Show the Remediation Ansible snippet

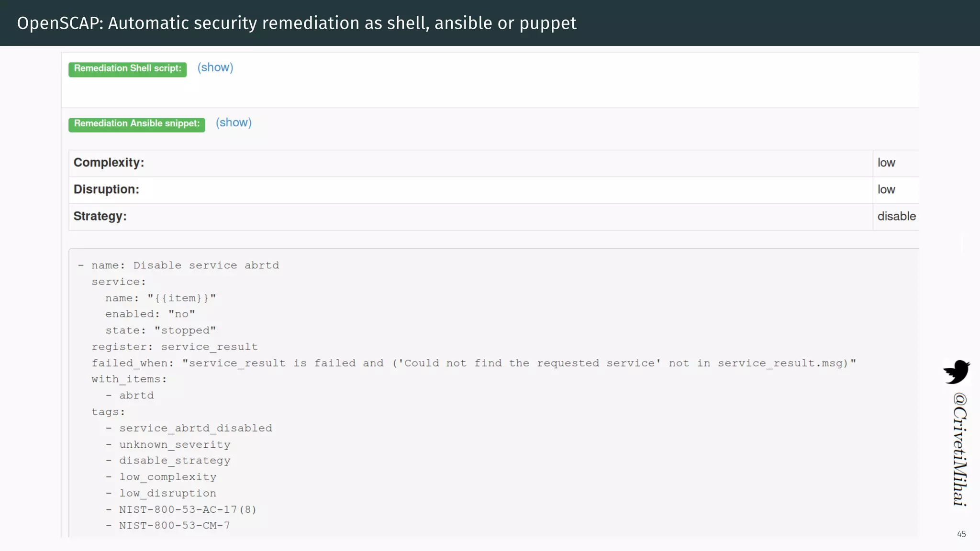coord(234,122)
